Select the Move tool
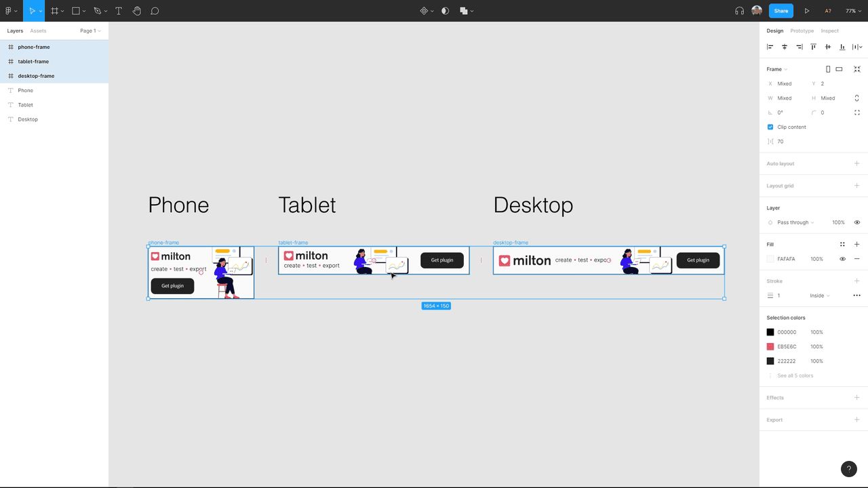This screenshot has width=868, height=488. pos(31,11)
